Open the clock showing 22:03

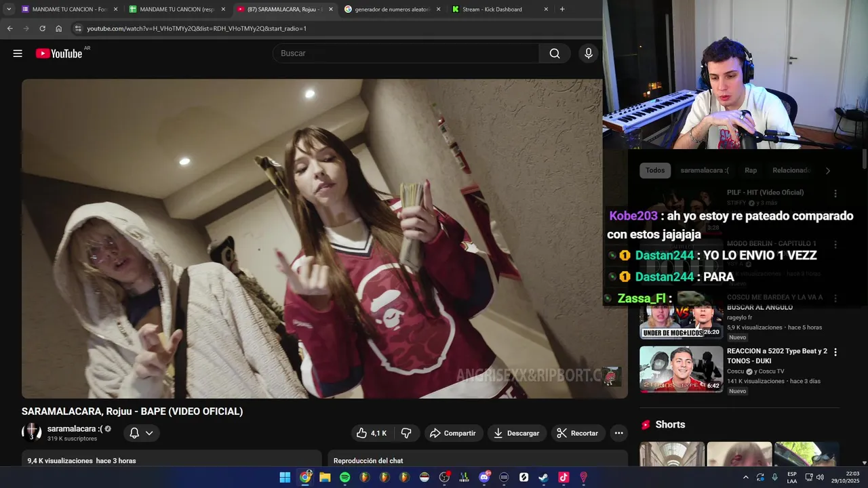click(x=844, y=477)
